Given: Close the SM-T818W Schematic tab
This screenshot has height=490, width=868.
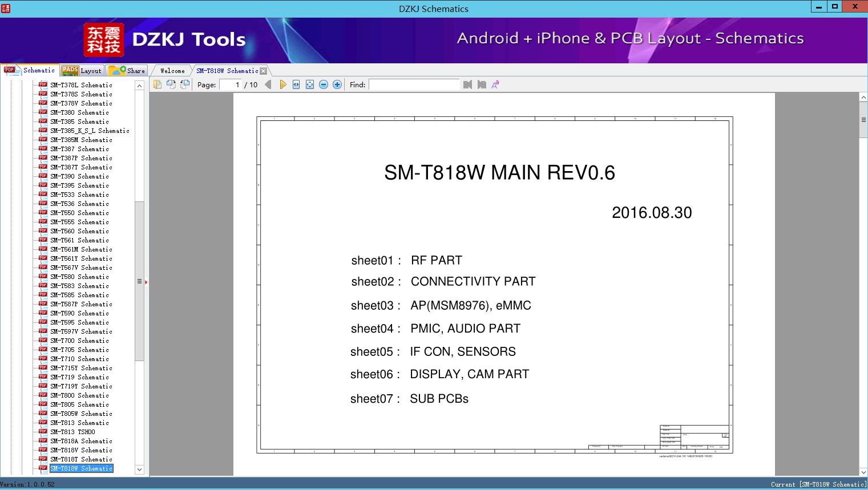Looking at the screenshot, I should click(x=264, y=71).
